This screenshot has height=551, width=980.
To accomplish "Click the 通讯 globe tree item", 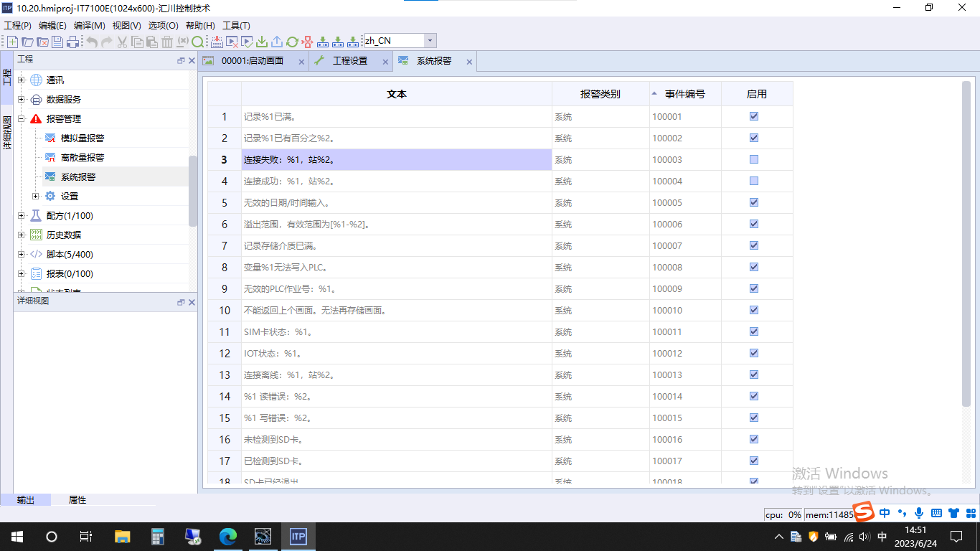I will 55,80.
